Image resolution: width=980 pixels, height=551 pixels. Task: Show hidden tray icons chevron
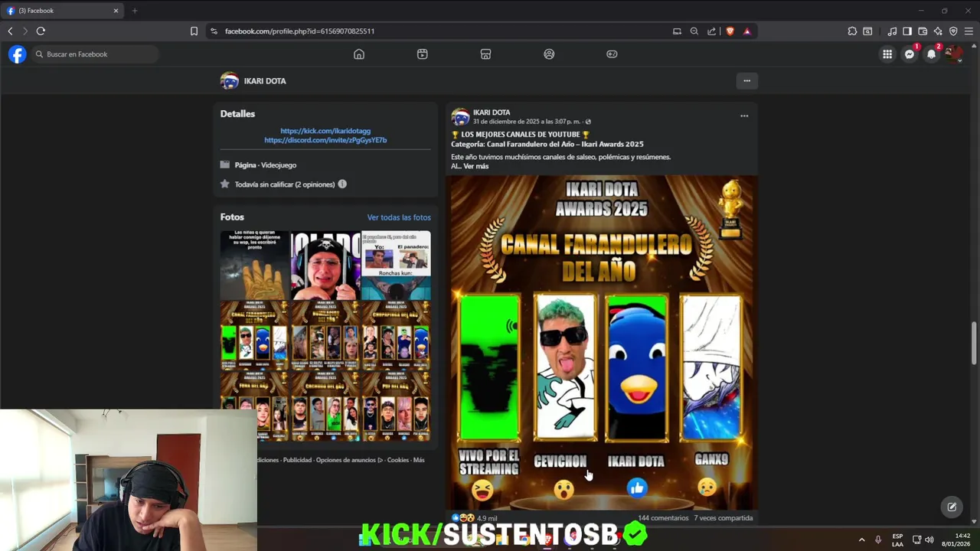(861, 540)
